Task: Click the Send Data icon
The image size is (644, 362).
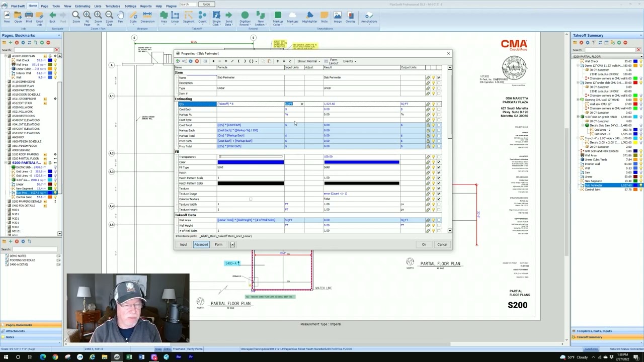Action: point(229,18)
